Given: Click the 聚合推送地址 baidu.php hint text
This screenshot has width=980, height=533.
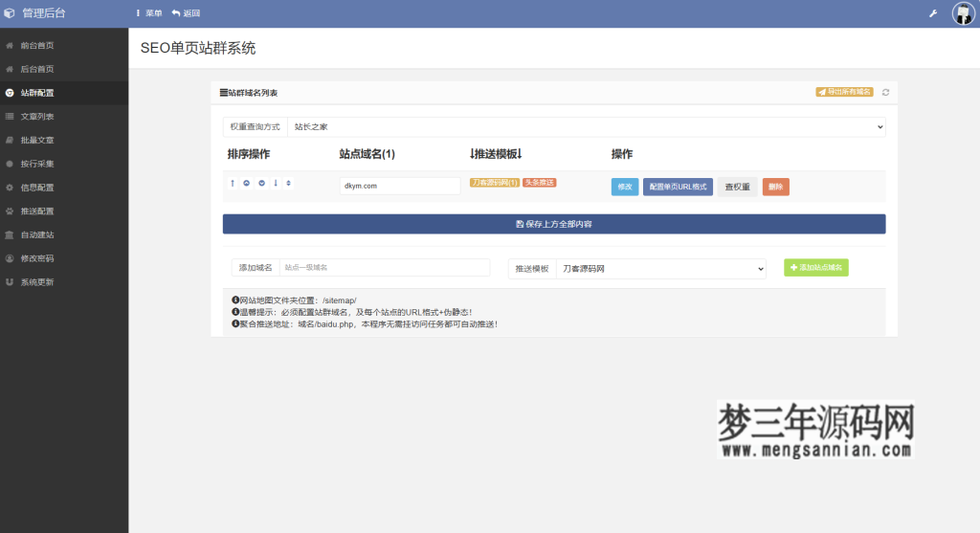Looking at the screenshot, I should point(365,324).
